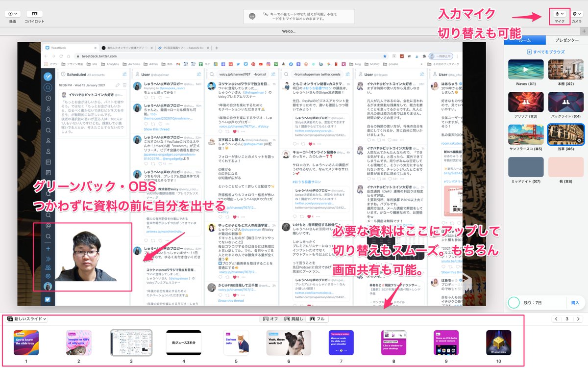Open the 新しいスライド dropdown

[x=26, y=319]
